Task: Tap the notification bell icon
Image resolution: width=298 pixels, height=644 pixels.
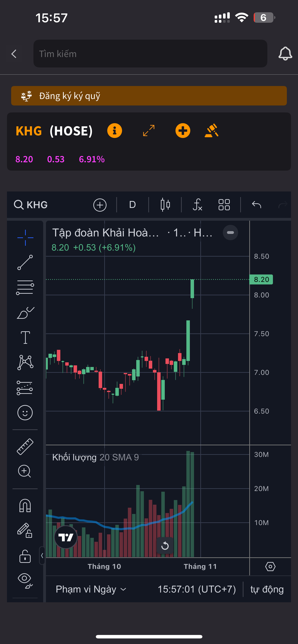Action: click(x=285, y=54)
